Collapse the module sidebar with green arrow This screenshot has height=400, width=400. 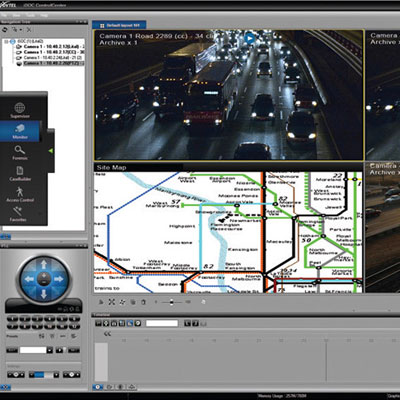(51, 151)
